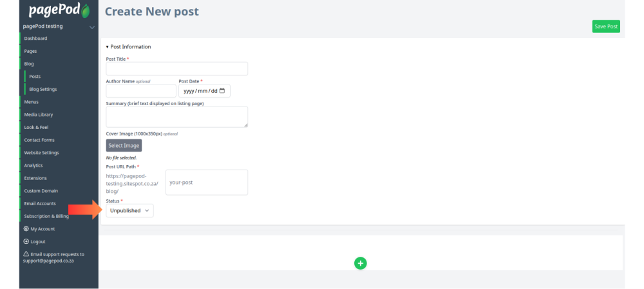Screen dimensions: 644x289
Task: Focus the Author Name input
Action: 141,91
